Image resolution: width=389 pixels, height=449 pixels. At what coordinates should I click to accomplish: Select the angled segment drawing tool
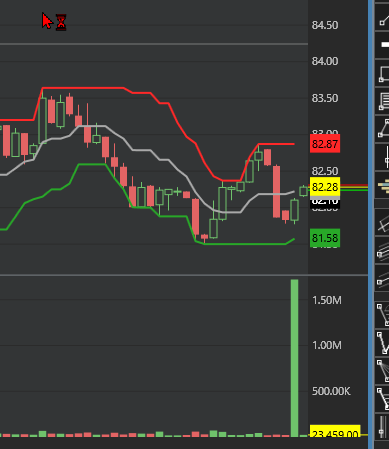(x=383, y=129)
